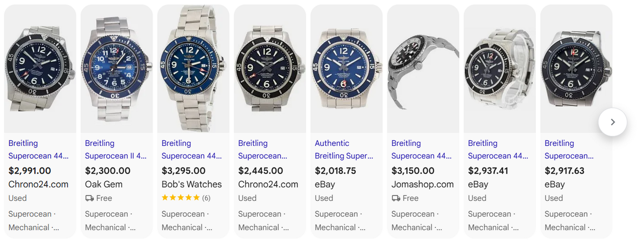Click the Bob's Watches five-star rating
Screen dimensions: 644x245
[x=181, y=198]
